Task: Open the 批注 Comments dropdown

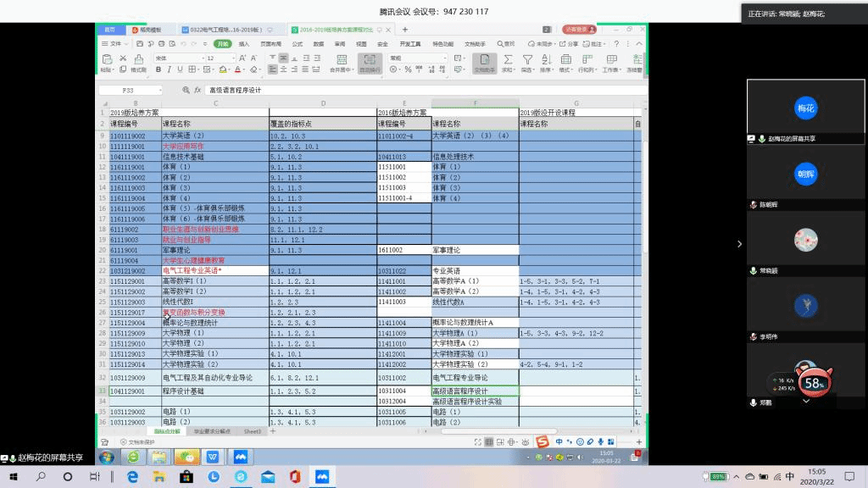Action: point(595,44)
